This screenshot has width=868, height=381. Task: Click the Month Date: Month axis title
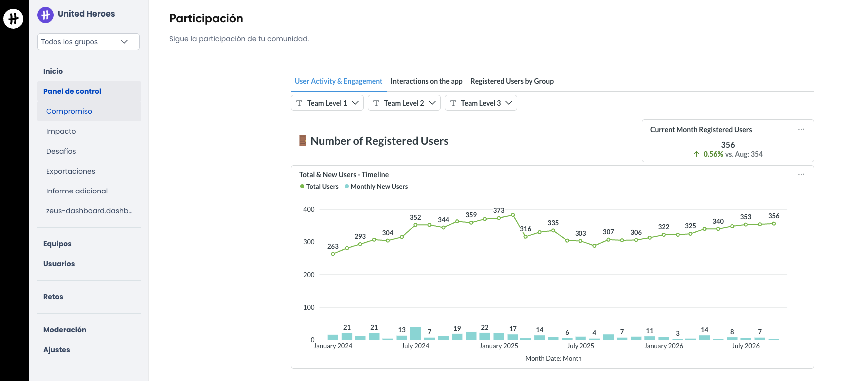(x=553, y=358)
